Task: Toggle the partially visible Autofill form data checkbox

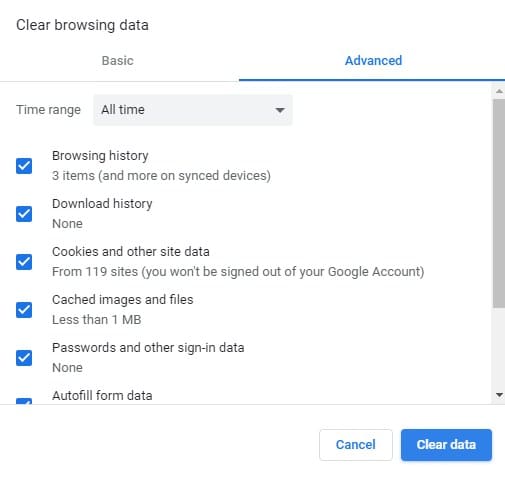Action: 24,401
